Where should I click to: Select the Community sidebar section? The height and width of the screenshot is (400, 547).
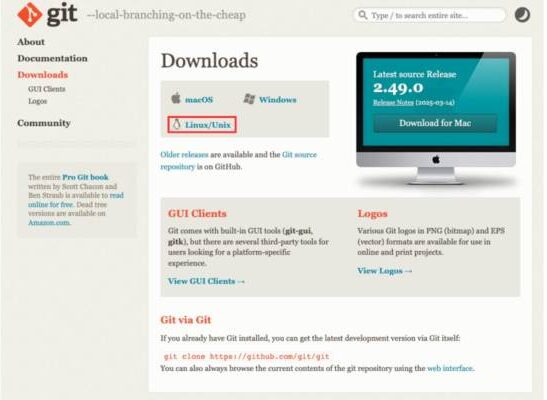(44, 123)
